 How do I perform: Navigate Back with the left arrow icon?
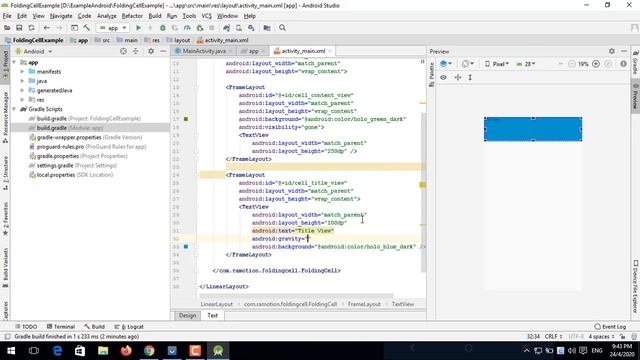coord(47,28)
